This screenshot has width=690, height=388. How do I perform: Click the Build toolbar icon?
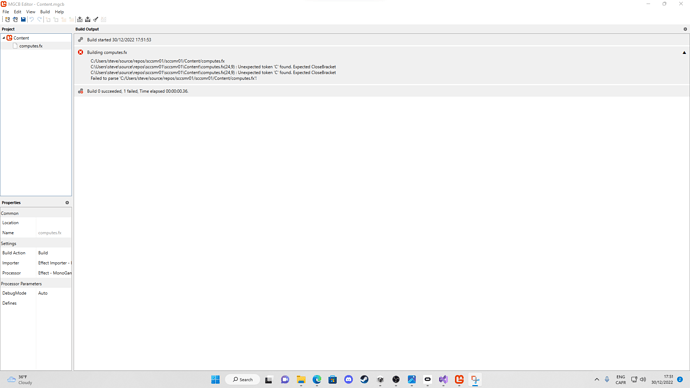coord(80,19)
